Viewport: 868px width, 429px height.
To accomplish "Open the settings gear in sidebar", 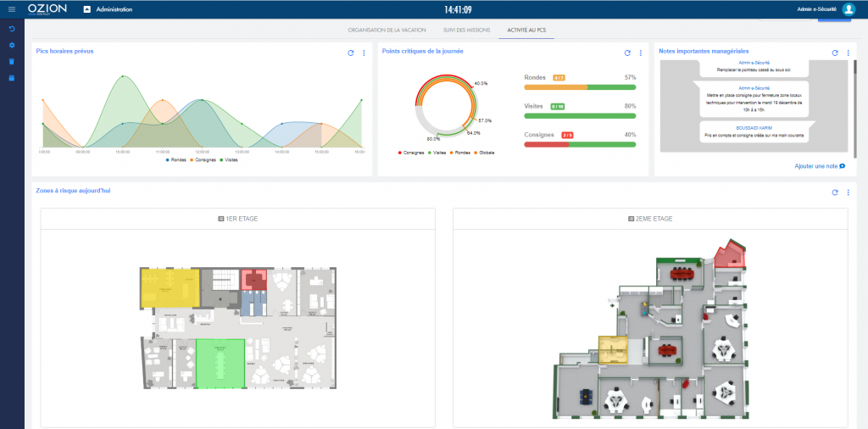I will pyautogui.click(x=12, y=46).
